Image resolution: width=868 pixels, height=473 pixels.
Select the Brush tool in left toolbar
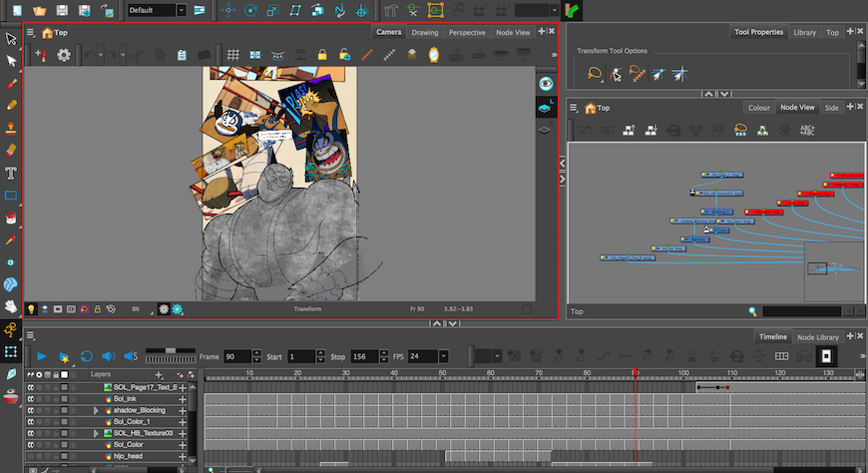click(11, 84)
